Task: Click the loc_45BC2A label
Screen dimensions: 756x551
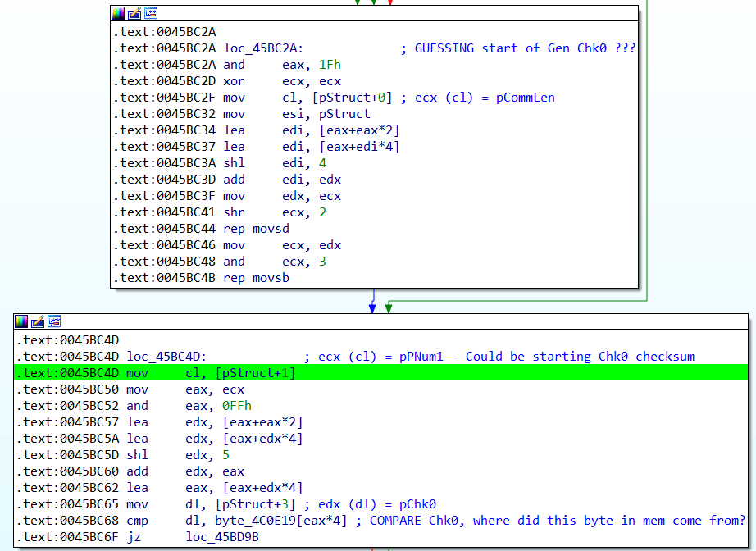Action: pos(267,48)
